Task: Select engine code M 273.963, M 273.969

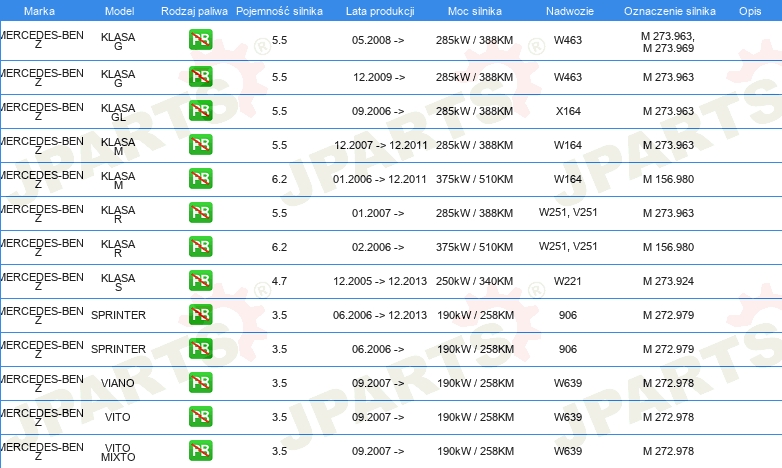Action: (x=668, y=42)
